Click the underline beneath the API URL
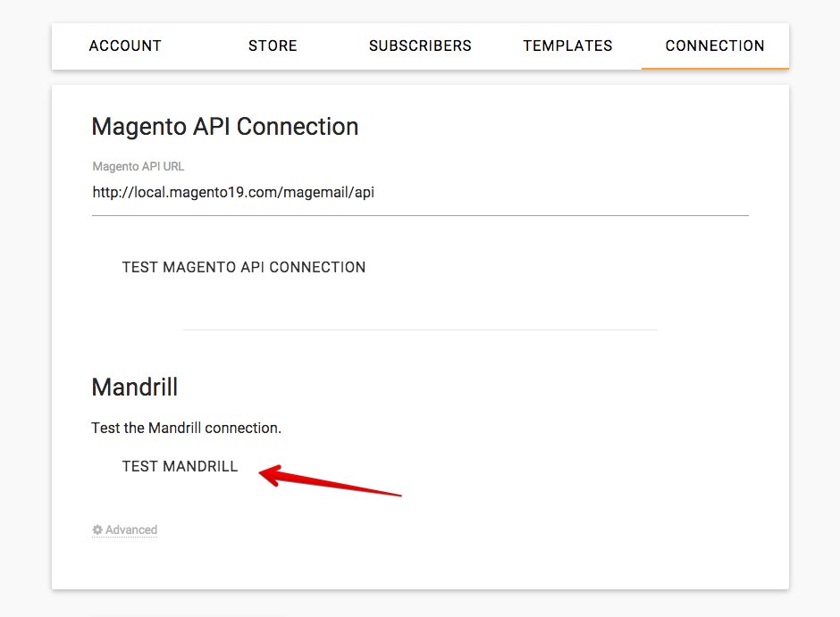This screenshot has width=840, height=617. 420,215
